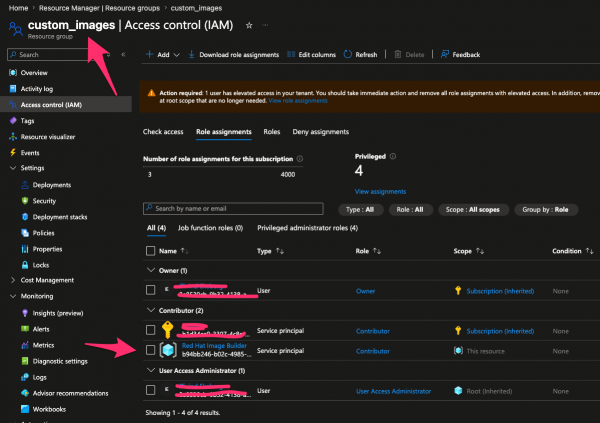
Task: Click the View assignments link
Action: coord(380,191)
